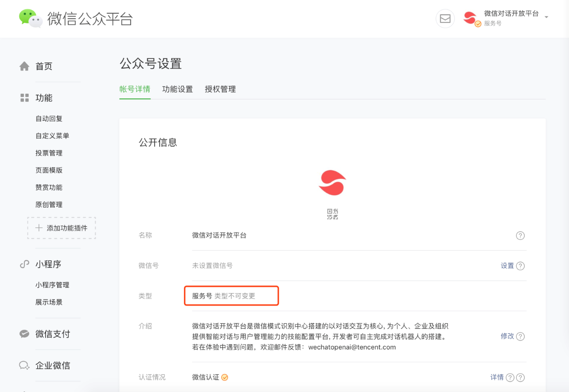The image size is (569, 392).
Task: Click 微信公众平台 title text
Action: pos(90,19)
